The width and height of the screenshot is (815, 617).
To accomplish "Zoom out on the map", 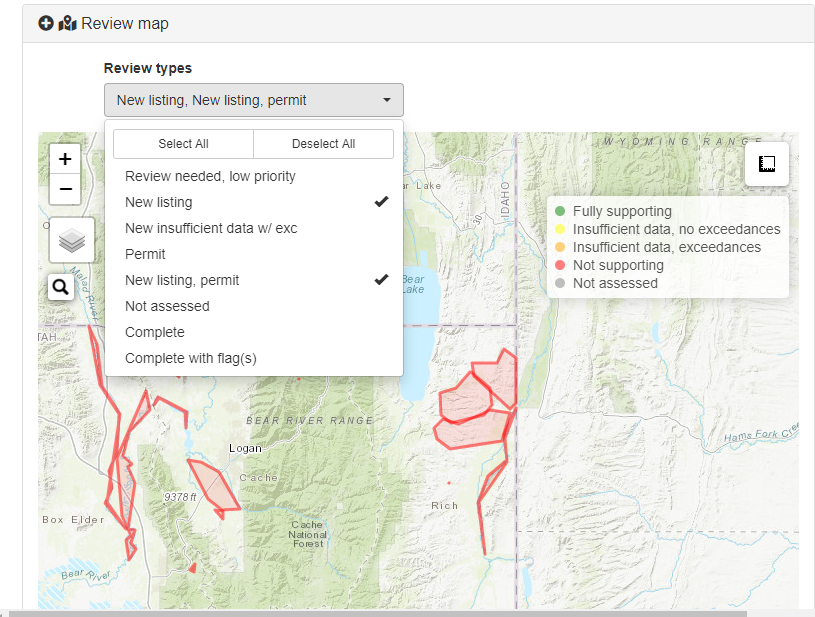I will (x=65, y=188).
